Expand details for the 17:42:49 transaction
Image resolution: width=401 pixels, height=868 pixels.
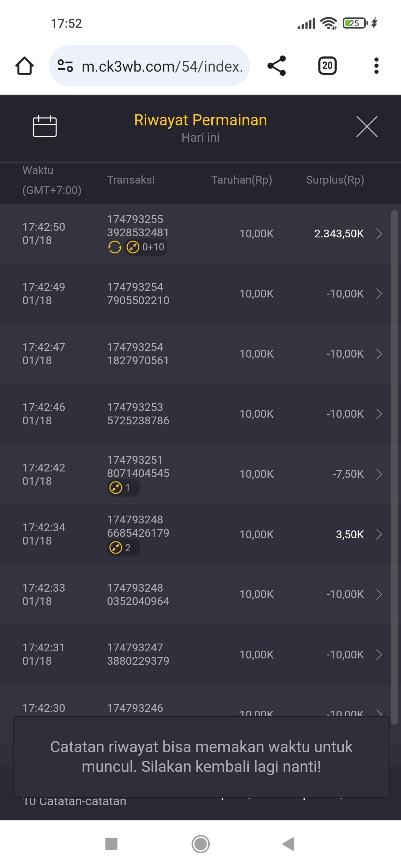[x=379, y=294]
